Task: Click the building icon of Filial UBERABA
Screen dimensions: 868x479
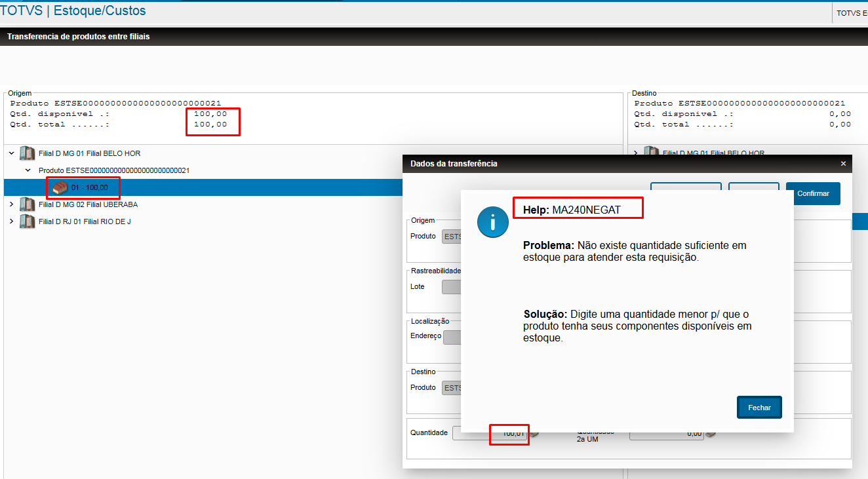Action: (28, 204)
